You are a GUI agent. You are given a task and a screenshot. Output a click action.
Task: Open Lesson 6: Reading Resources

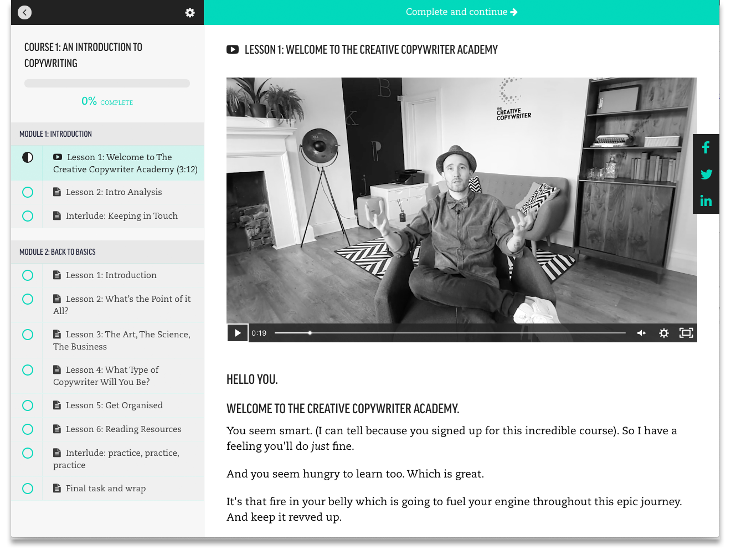pos(107,429)
